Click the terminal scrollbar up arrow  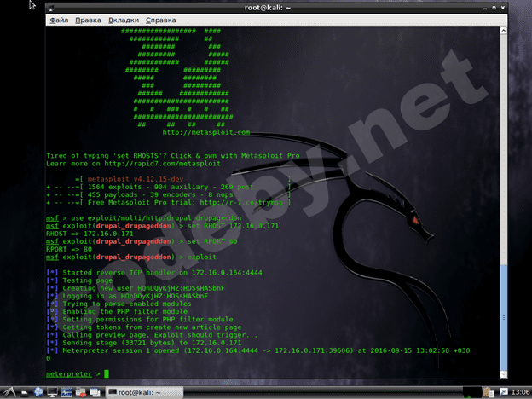click(x=504, y=31)
